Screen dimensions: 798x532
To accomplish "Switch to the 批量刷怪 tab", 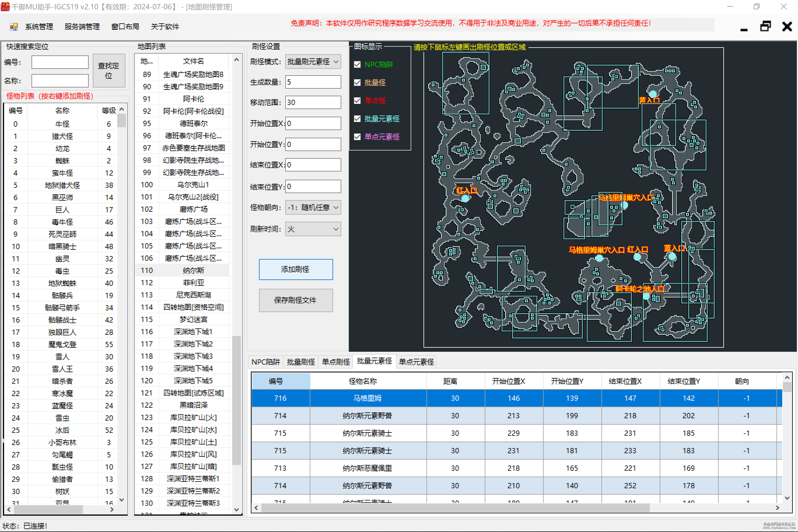I will 301,362.
